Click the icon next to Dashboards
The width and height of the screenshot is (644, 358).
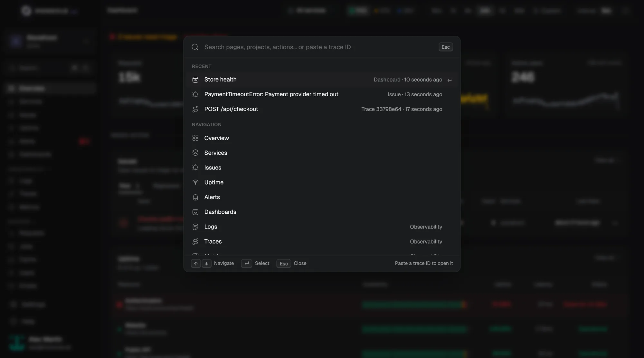pos(195,212)
